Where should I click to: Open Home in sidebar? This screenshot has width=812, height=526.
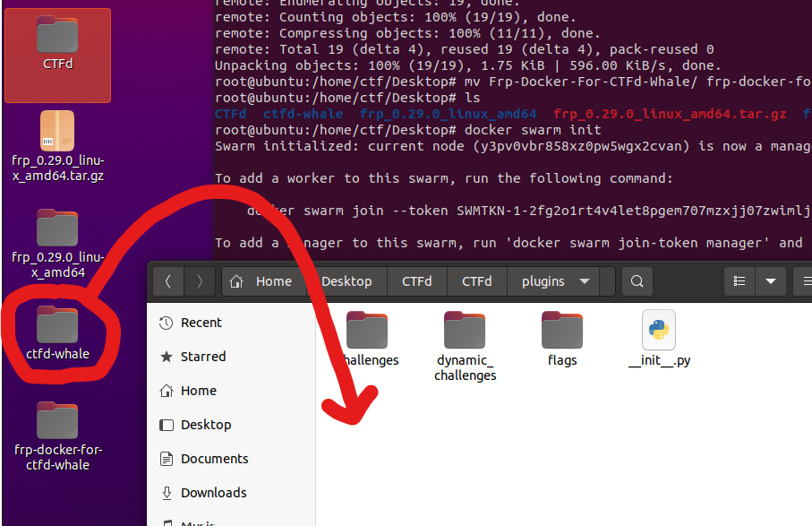(x=231, y=391)
